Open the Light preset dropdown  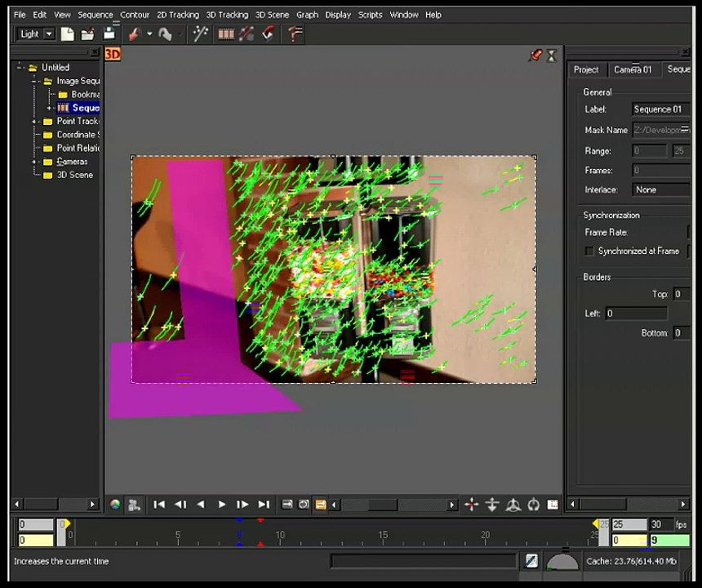coord(49,34)
